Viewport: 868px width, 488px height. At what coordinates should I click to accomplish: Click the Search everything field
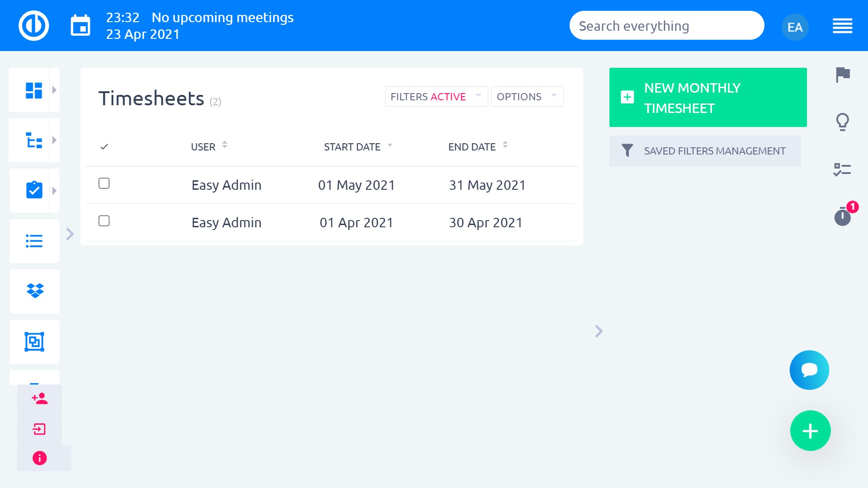point(666,26)
